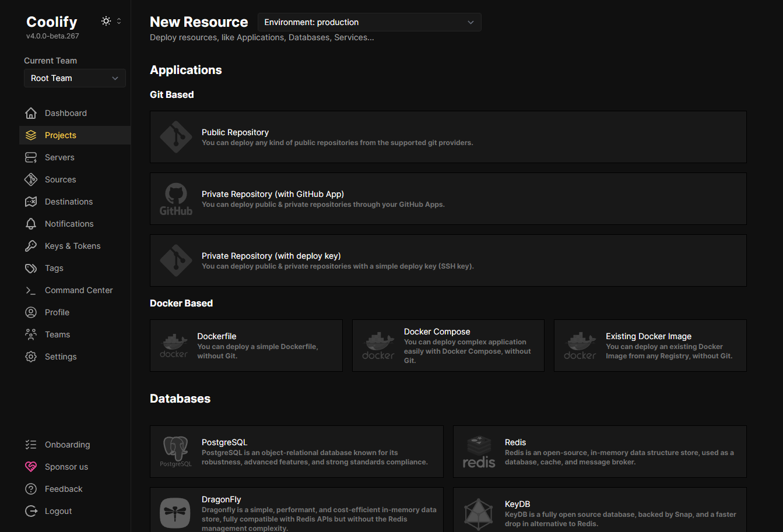Image resolution: width=783 pixels, height=532 pixels.
Task: Click the Settings gear icon
Action: [x=31, y=357]
